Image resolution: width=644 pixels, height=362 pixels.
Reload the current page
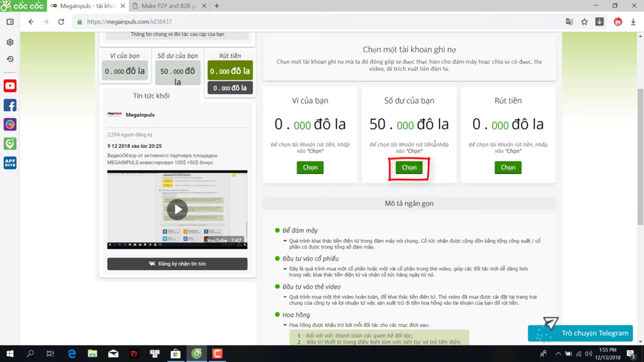click(61, 22)
